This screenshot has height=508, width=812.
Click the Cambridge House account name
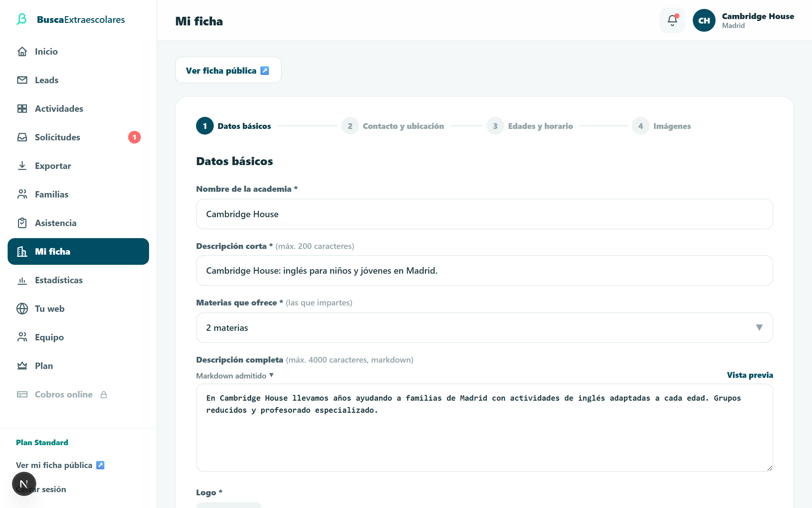[758, 16]
